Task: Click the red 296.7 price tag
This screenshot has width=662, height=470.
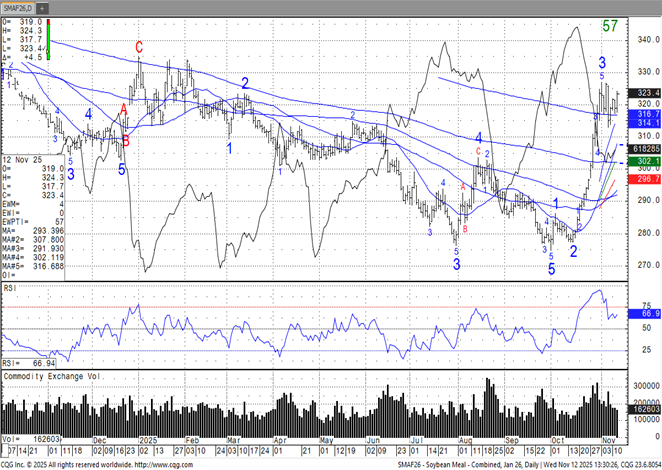Action: tap(645, 178)
